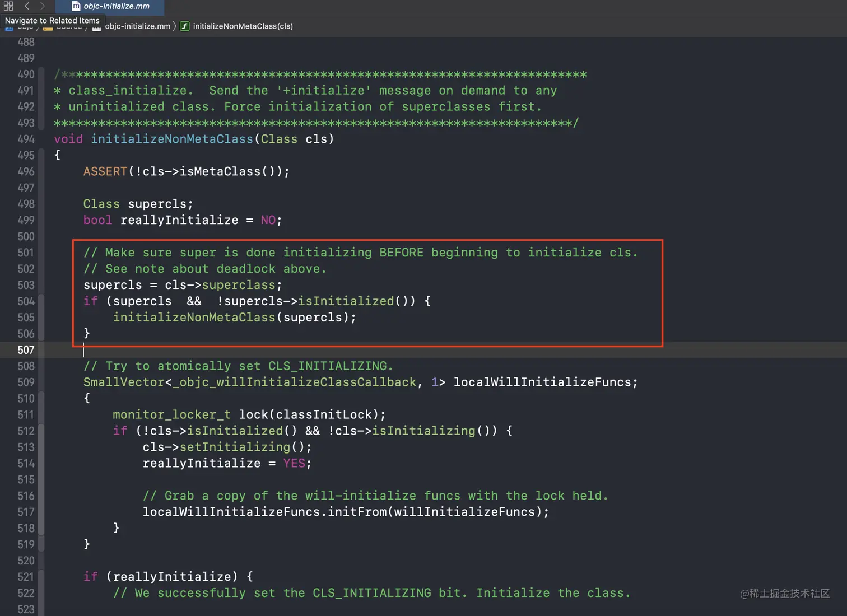Image resolution: width=847 pixels, height=616 pixels.
Task: Click 'superclass' on line 503
Action: pos(239,286)
